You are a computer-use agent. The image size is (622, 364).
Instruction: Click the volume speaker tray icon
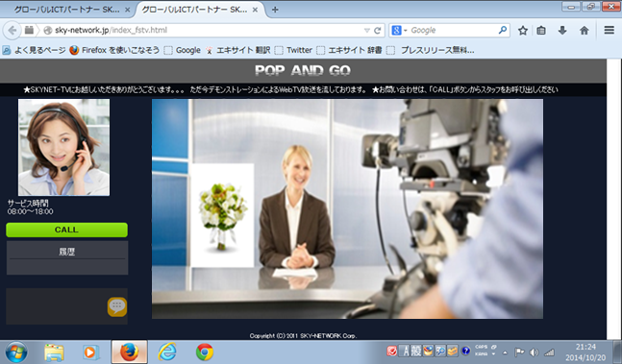(534, 352)
